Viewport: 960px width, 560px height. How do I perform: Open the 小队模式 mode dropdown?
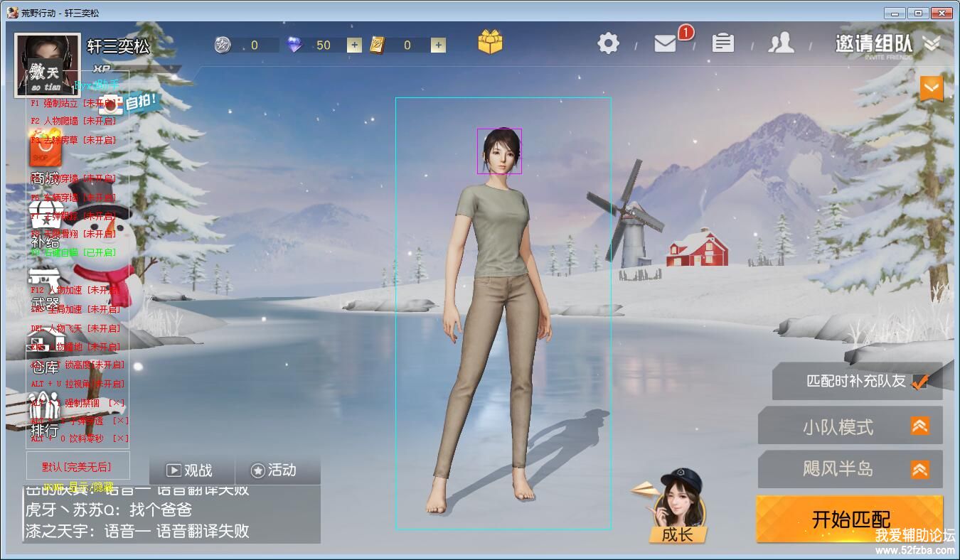tap(850, 426)
